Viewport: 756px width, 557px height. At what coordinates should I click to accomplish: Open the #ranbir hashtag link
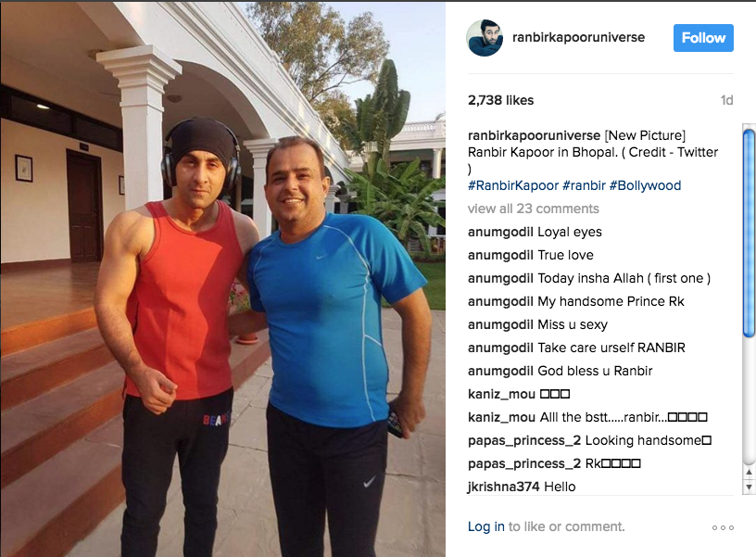pyautogui.click(x=584, y=185)
